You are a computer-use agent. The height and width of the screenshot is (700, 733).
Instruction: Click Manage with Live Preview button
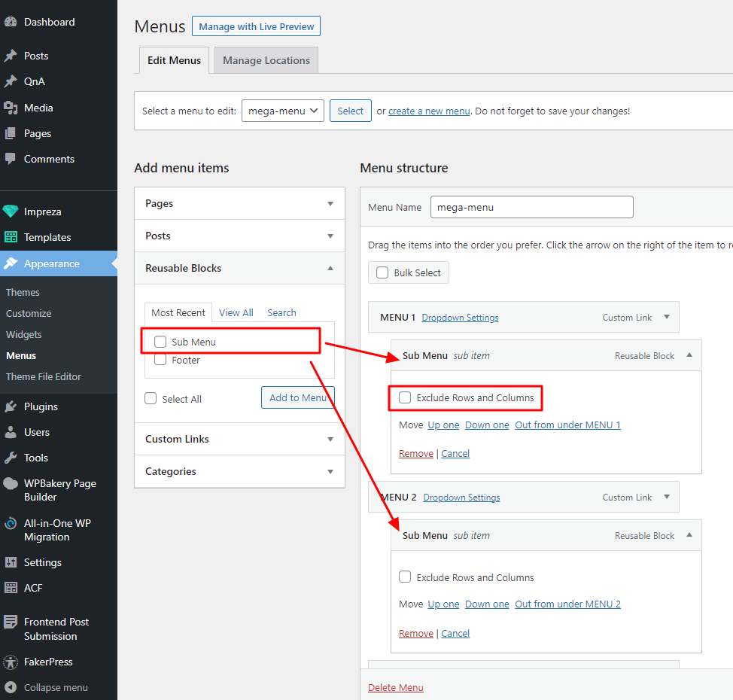point(256,26)
